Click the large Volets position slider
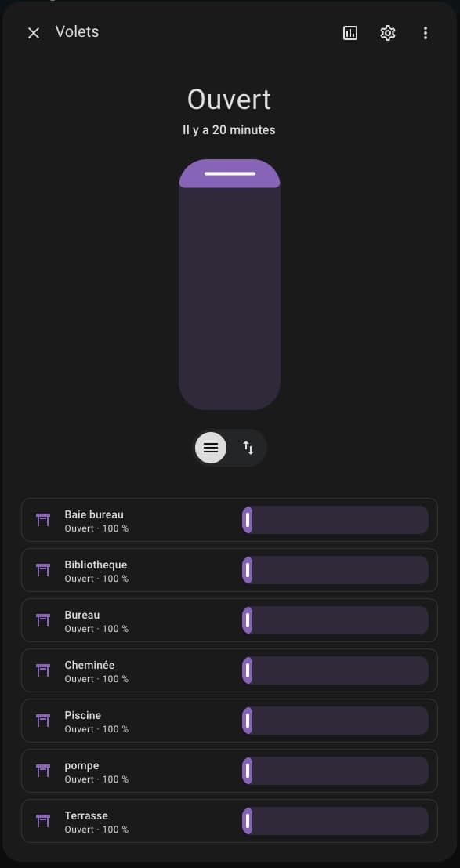460x868 pixels. [230, 285]
